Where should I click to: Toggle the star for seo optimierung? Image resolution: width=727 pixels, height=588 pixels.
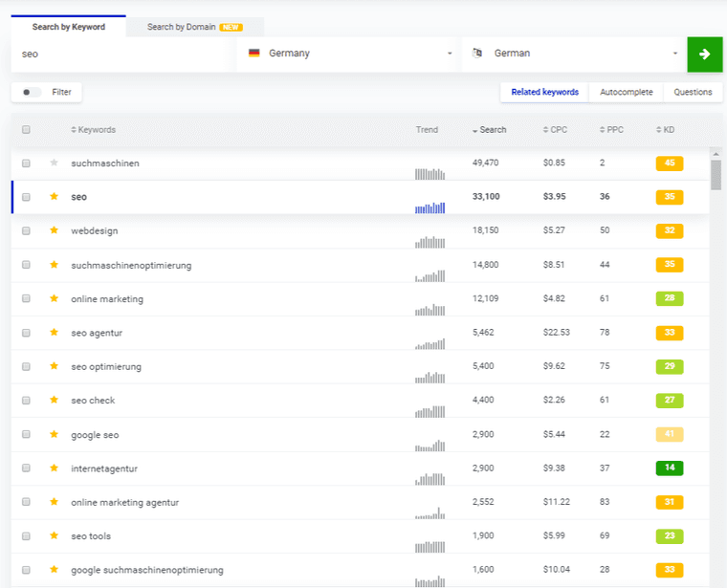[54, 366]
